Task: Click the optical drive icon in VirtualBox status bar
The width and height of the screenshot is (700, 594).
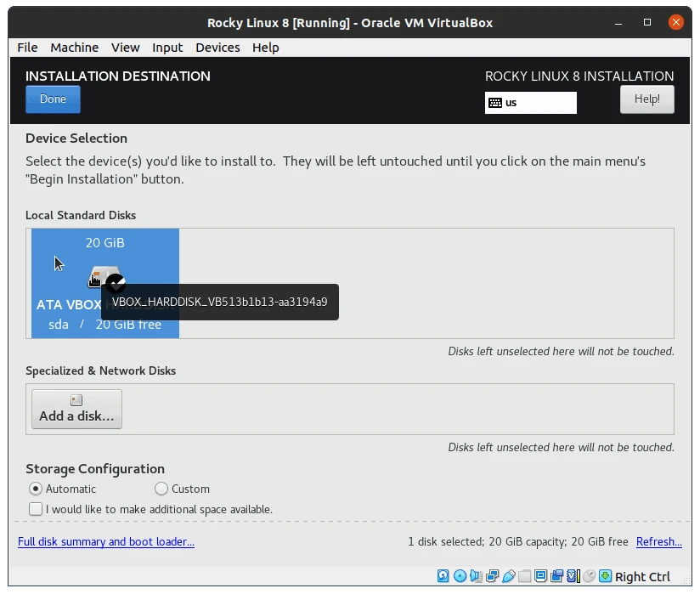Action: coord(459,576)
